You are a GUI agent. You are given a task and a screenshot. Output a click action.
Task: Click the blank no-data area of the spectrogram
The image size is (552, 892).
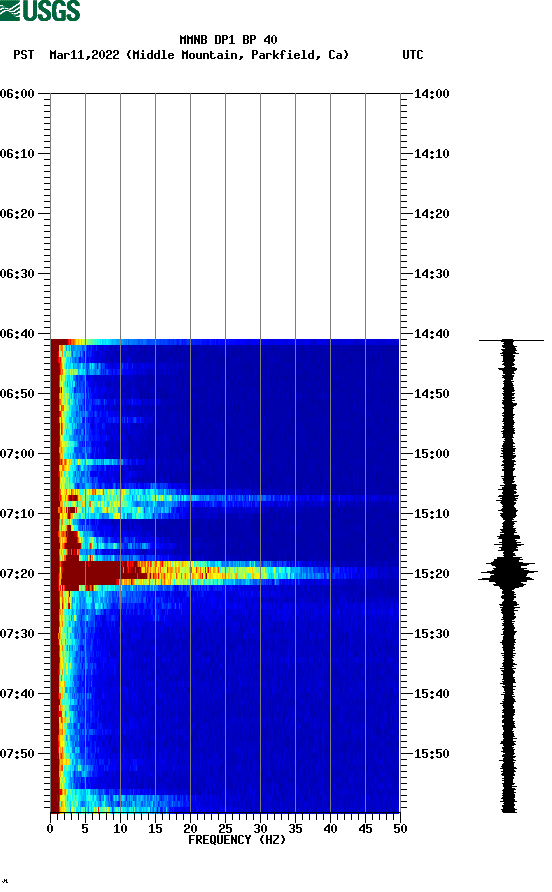coord(225,216)
